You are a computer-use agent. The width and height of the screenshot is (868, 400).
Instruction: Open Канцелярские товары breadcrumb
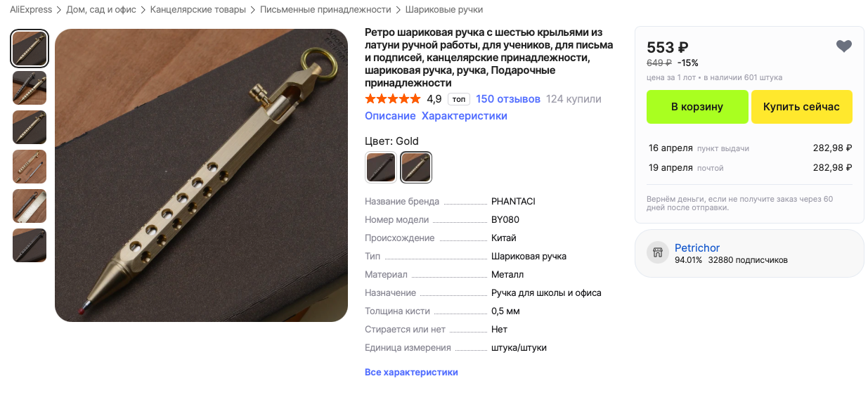[x=198, y=10]
